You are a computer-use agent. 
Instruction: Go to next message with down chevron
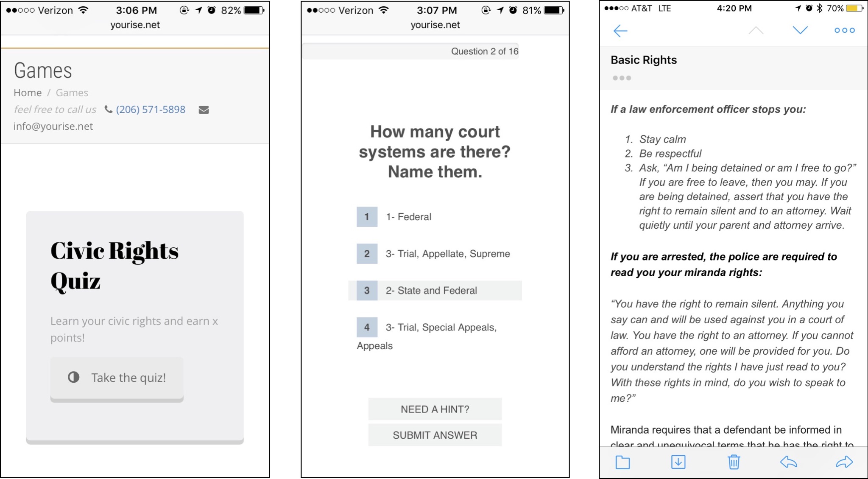(x=800, y=30)
